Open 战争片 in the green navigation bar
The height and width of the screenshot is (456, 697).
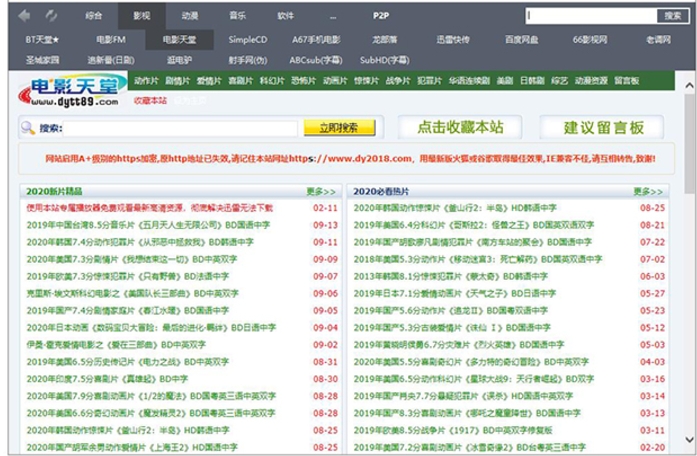398,80
